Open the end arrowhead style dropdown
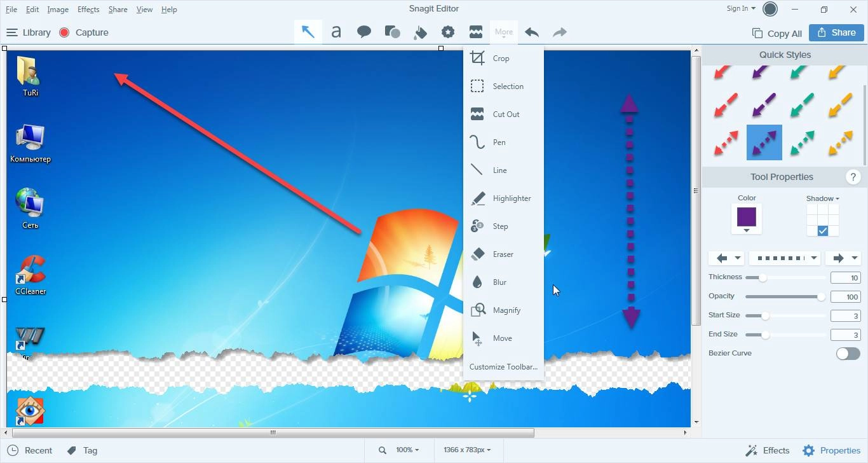868x463 pixels. point(844,258)
